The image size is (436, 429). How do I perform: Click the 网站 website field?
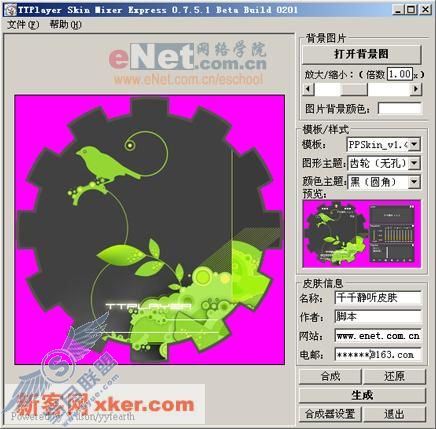[378, 335]
